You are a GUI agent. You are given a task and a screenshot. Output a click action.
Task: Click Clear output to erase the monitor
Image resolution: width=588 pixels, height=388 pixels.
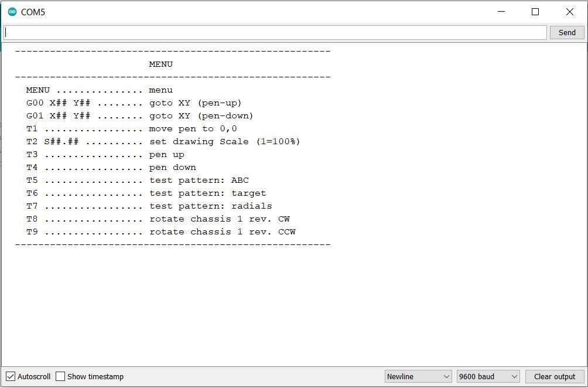(x=554, y=376)
